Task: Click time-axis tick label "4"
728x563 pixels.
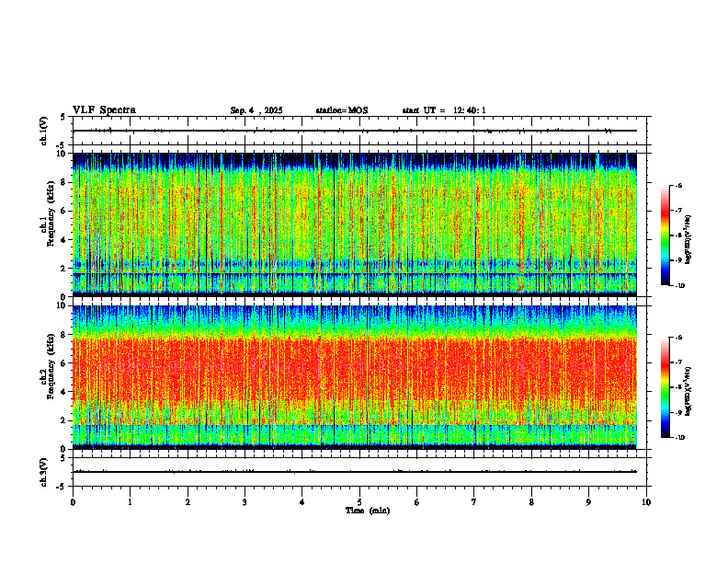Action: pos(302,502)
